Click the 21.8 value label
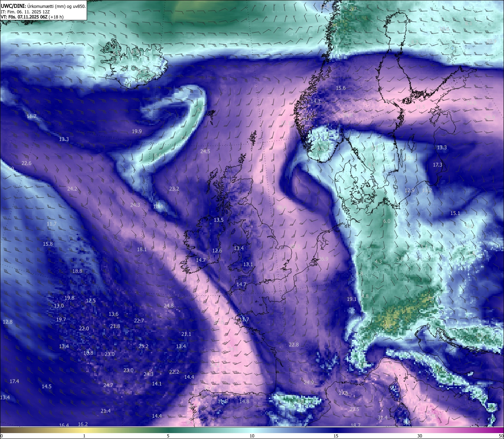 tap(115, 326)
